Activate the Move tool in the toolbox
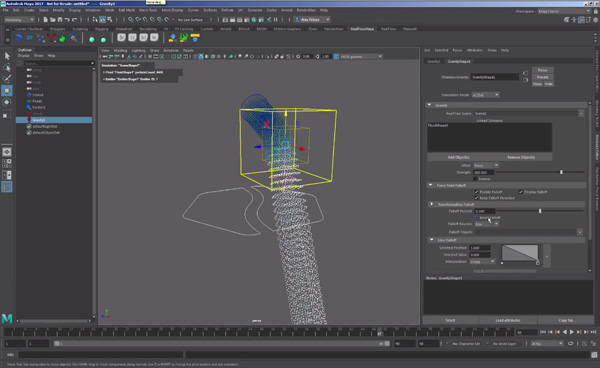The image size is (600, 368). coord(7,91)
